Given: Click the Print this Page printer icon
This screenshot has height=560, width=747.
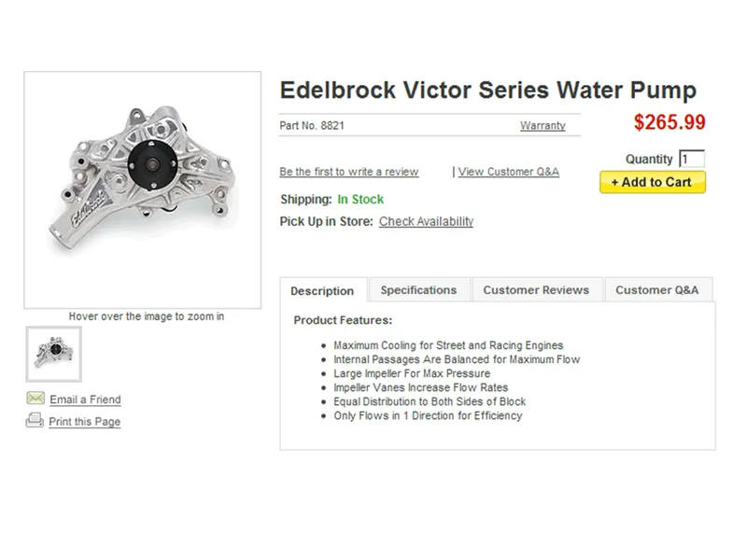Looking at the screenshot, I should click(x=34, y=421).
